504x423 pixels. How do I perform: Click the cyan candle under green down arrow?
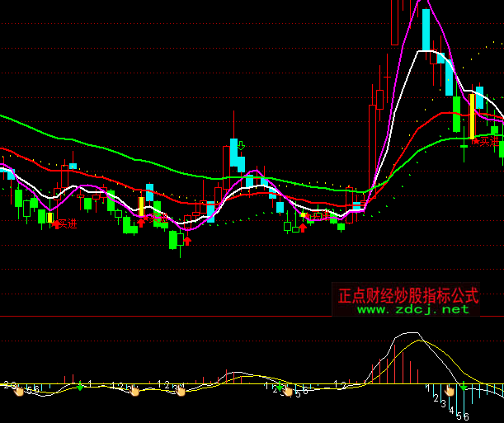point(235,155)
